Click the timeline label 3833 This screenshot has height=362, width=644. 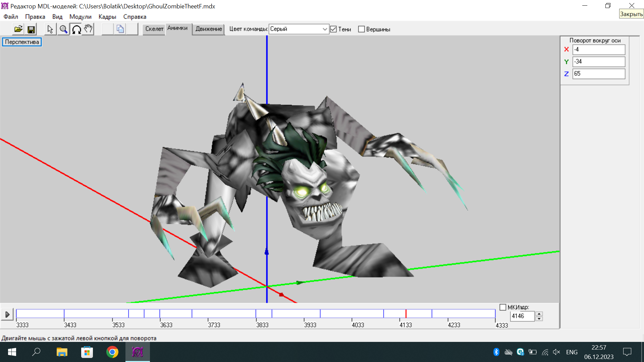(262, 325)
